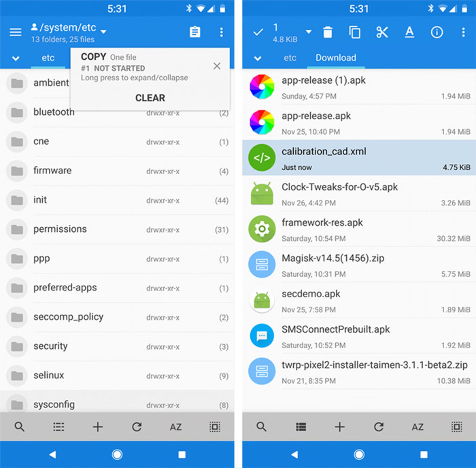Open the hamburger navigation menu
Image resolution: width=476 pixels, height=468 pixels.
pyautogui.click(x=15, y=32)
